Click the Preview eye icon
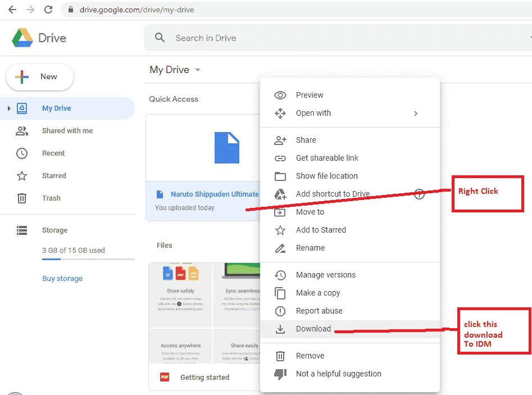 280,96
